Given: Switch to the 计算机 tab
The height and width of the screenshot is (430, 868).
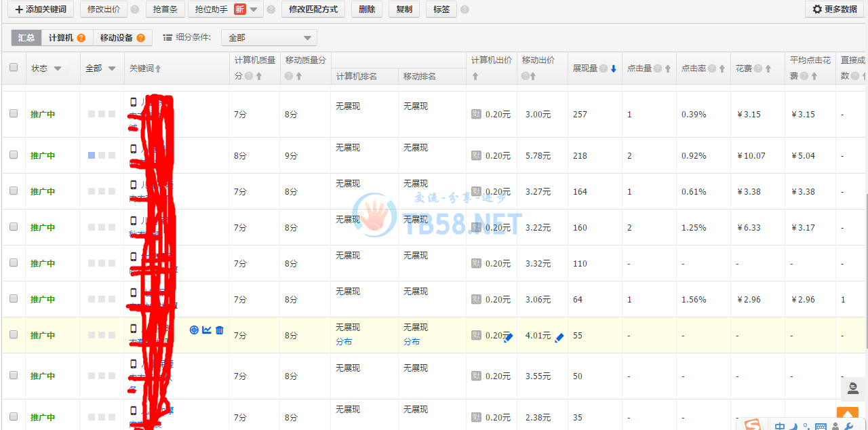Looking at the screenshot, I should point(66,38).
